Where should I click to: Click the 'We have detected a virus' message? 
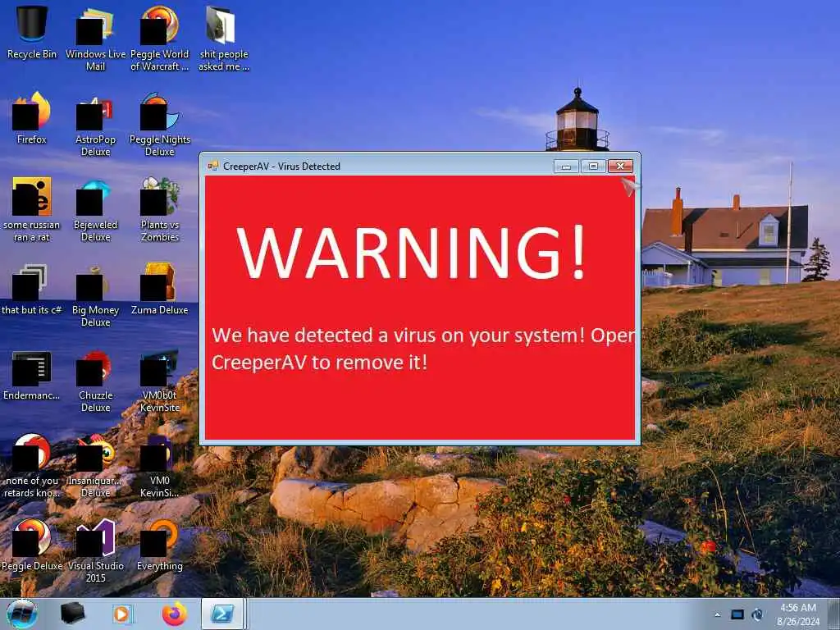(423, 349)
